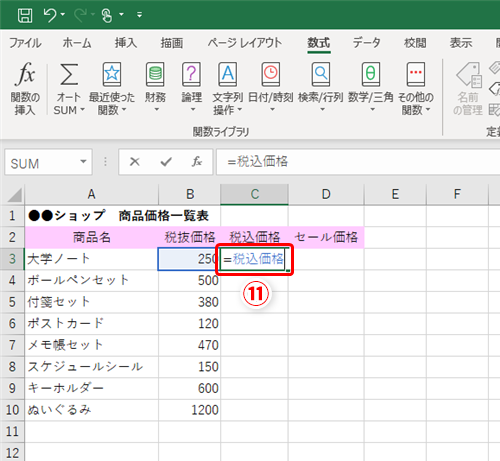Click the Select All corner triangle
The image size is (500, 461).
click(14, 195)
